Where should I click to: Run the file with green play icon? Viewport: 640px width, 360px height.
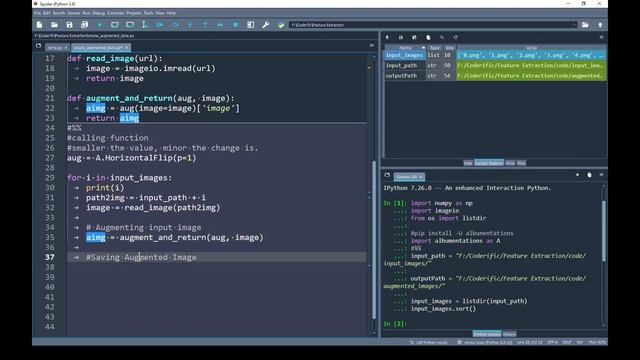[100, 25]
